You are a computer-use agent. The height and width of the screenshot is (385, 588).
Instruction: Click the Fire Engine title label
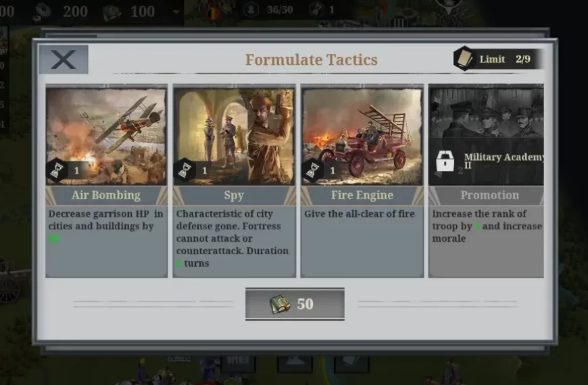click(362, 195)
